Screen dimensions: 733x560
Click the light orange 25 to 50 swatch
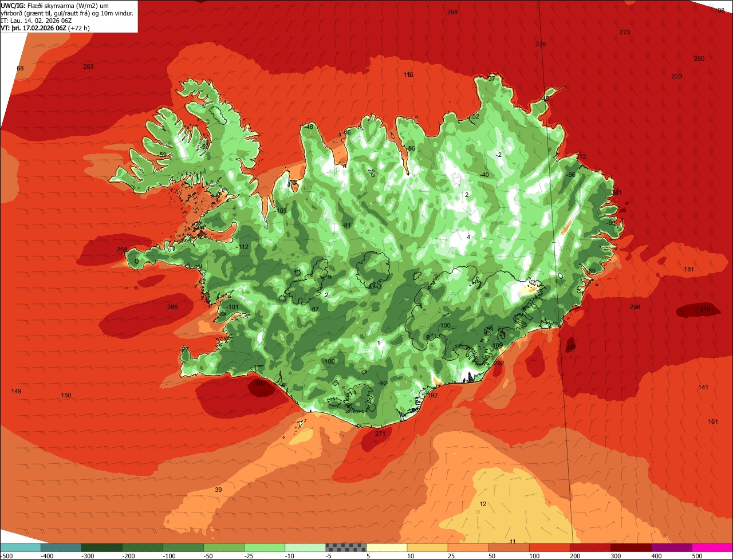pos(467,547)
